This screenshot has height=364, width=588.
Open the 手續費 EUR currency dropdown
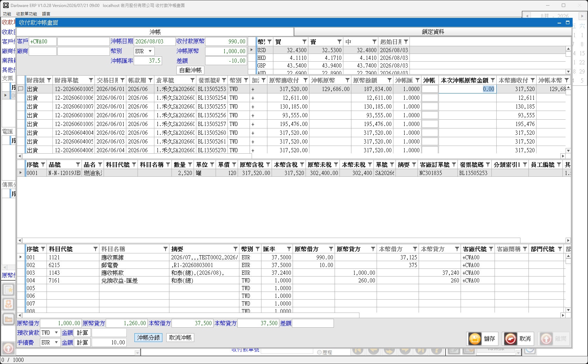(56, 342)
